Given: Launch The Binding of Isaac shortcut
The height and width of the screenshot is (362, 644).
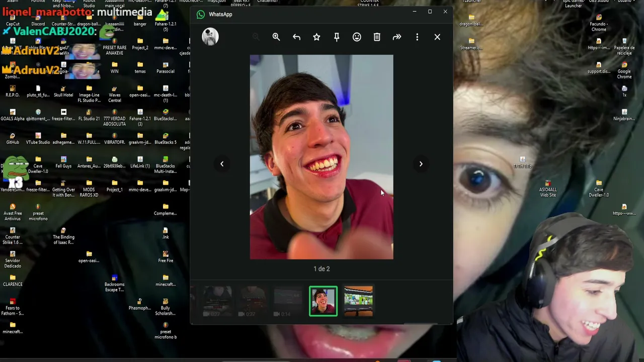Looking at the screenshot, I should pyautogui.click(x=63, y=235).
